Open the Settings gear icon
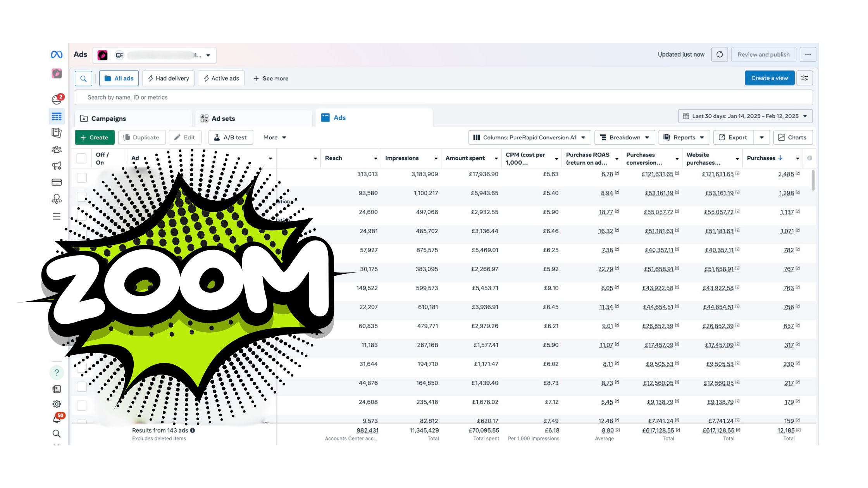 click(x=57, y=404)
